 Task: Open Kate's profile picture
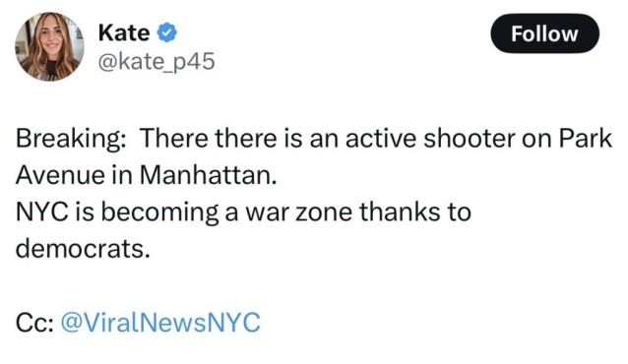[x=49, y=46]
